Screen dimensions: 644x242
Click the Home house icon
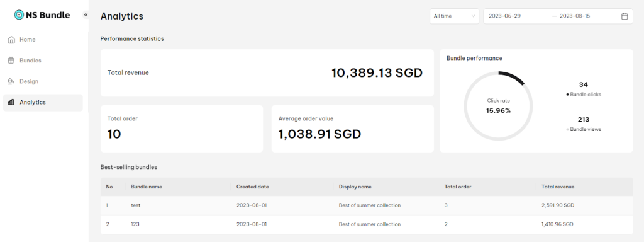[11, 40]
